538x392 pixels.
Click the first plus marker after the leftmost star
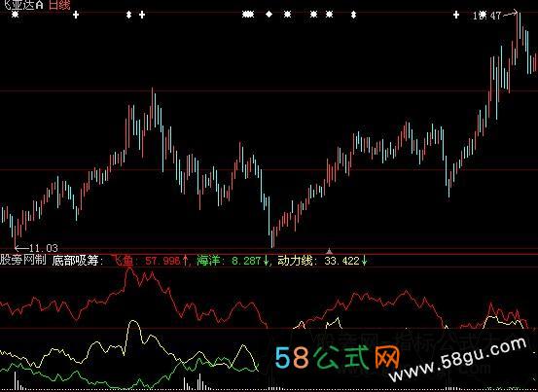76,15
